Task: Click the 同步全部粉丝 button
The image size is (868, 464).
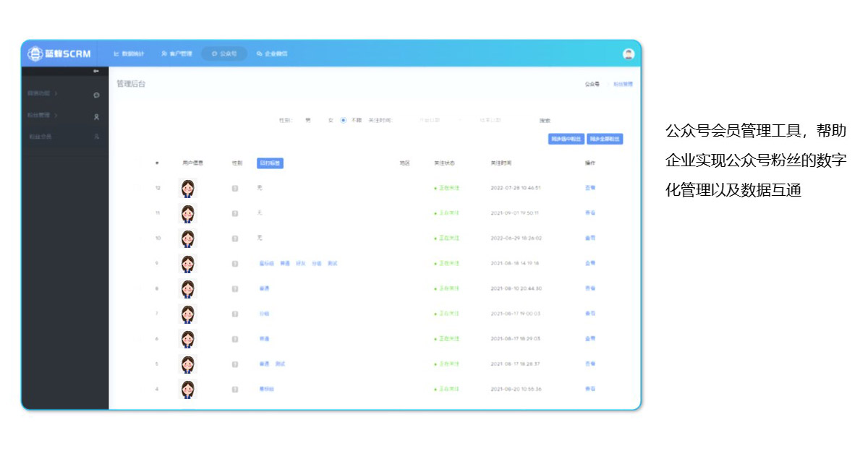Action: (605, 139)
